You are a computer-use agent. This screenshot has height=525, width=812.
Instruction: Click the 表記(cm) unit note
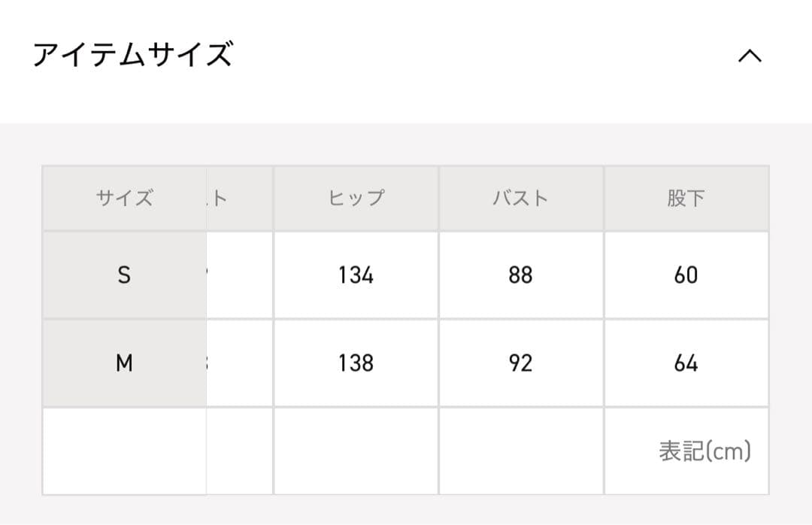click(704, 451)
